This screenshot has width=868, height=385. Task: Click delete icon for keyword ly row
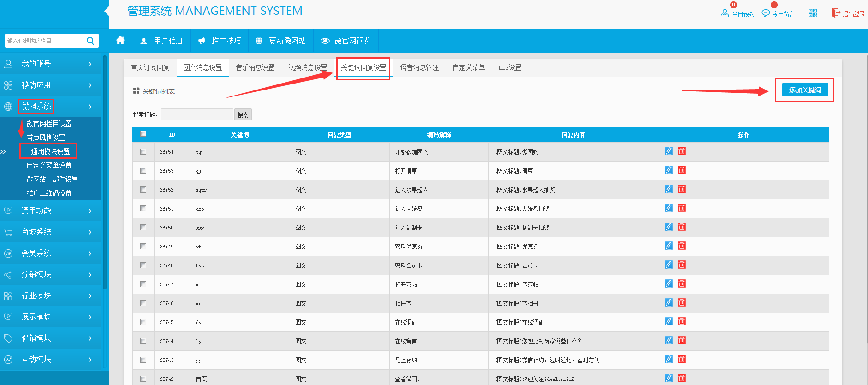682,340
